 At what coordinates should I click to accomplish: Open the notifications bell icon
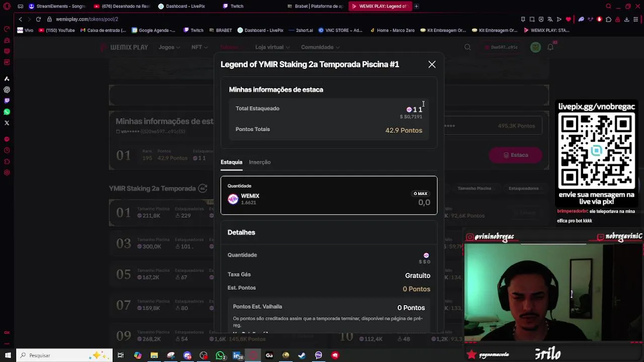coord(550,47)
